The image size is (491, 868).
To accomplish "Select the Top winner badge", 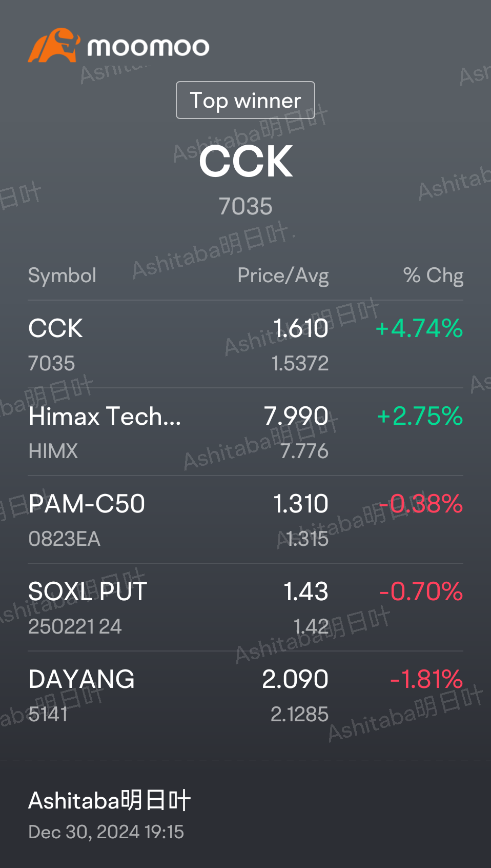I will pos(245,100).
